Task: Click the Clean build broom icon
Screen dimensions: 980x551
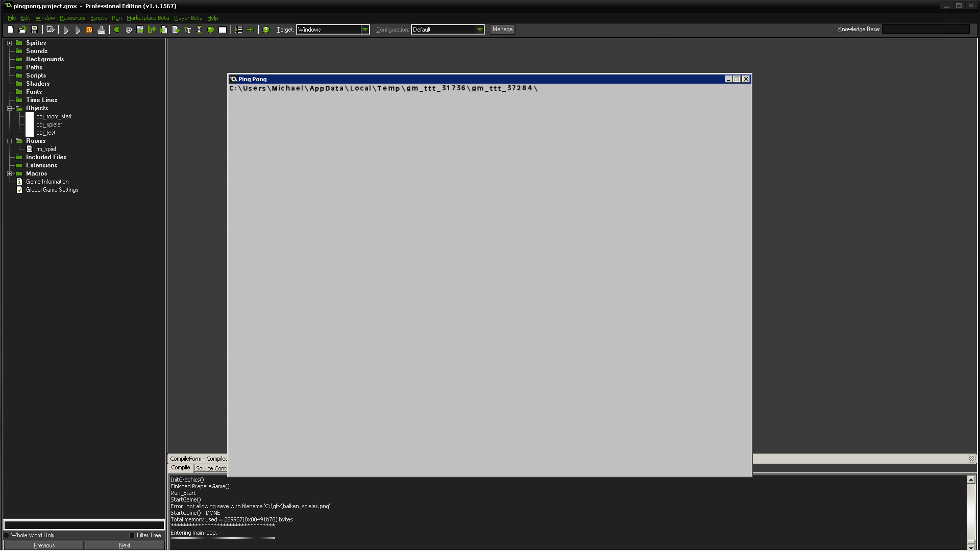Action: click(101, 30)
